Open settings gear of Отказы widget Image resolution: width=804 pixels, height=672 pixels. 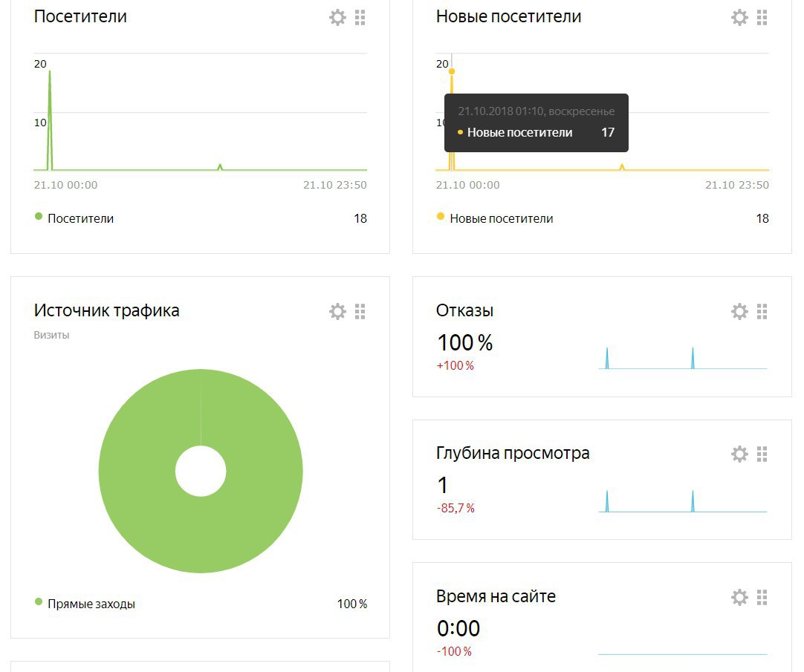(739, 311)
